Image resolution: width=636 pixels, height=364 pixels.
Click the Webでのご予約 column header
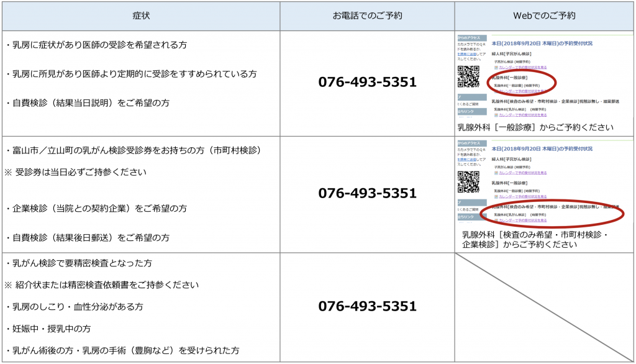click(x=544, y=16)
